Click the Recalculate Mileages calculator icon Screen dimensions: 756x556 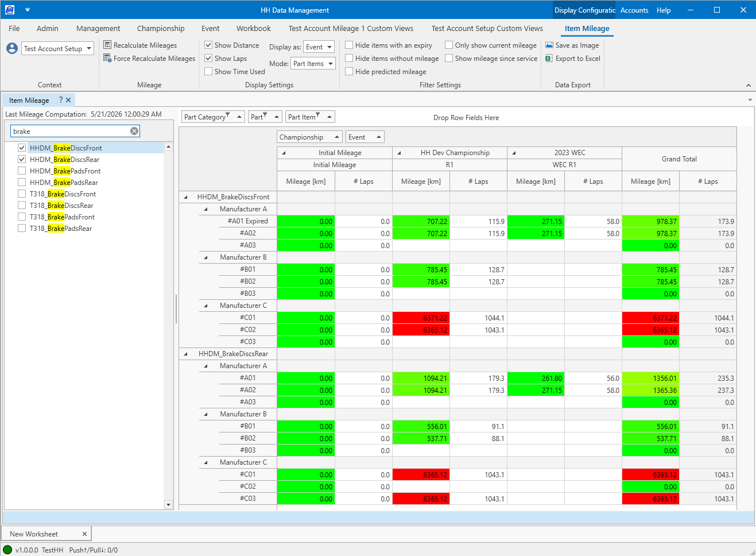click(107, 45)
